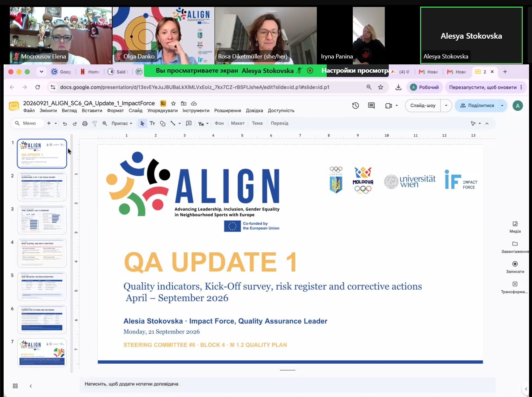Select the shape insert tool
This screenshot has height=397, width=532.
point(163,124)
